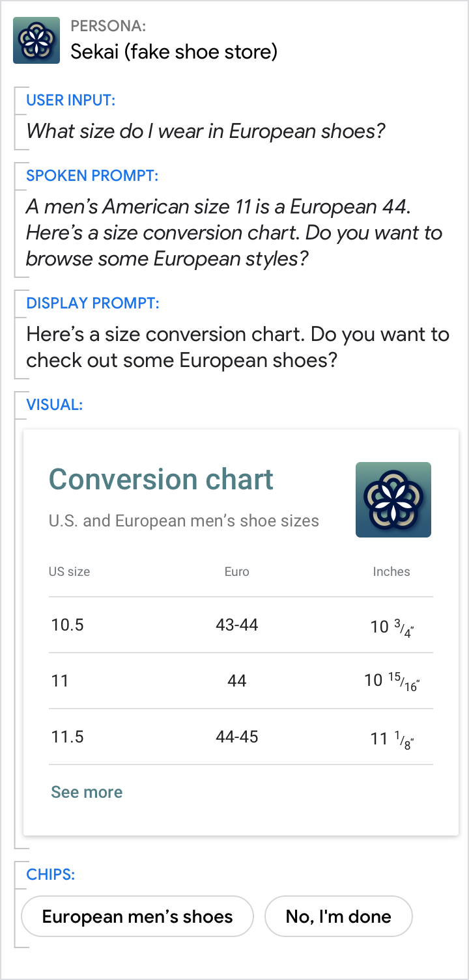Viewport: 469px width, 980px height.
Task: Select the US size 10.5 cell
Action: [x=68, y=625]
